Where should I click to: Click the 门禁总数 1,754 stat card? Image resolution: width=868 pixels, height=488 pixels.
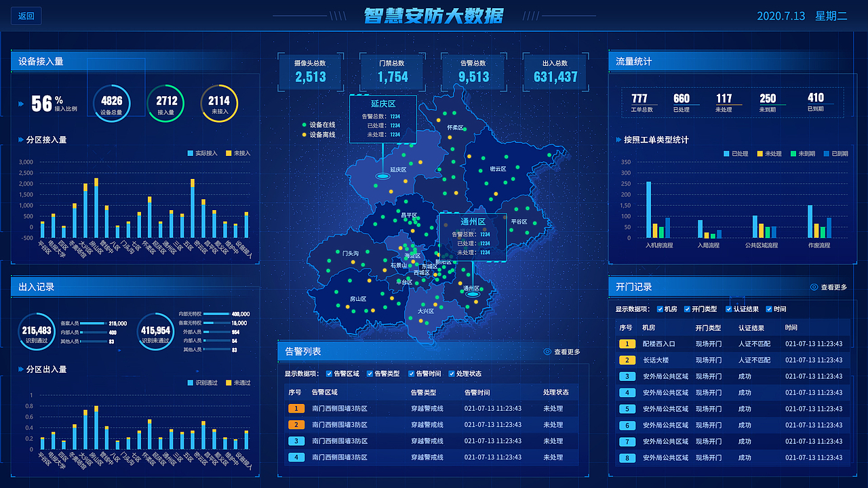pos(392,72)
